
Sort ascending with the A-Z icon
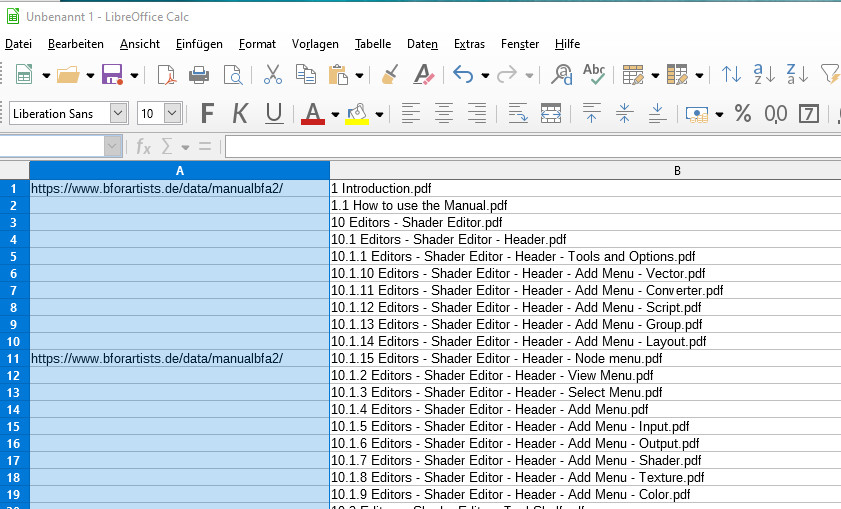tap(764, 74)
